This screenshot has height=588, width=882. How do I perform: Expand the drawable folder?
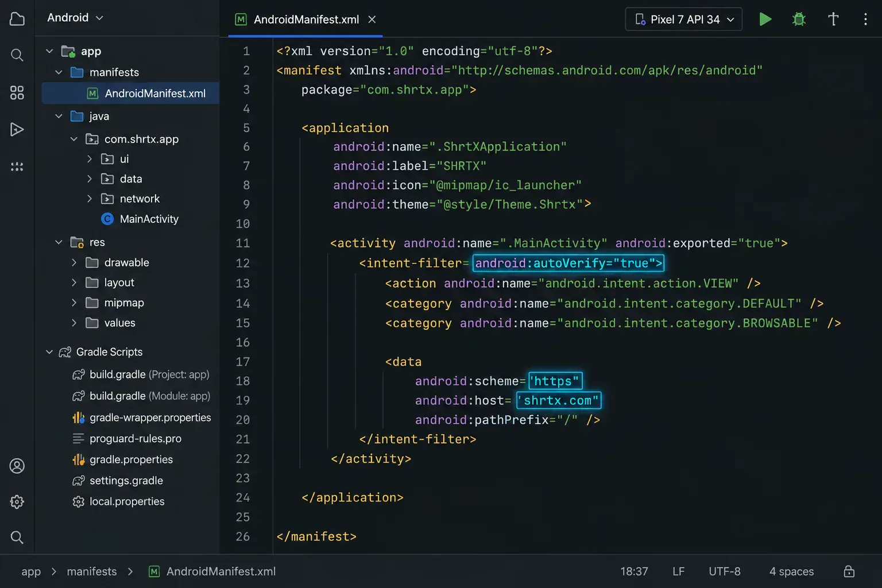click(x=73, y=262)
